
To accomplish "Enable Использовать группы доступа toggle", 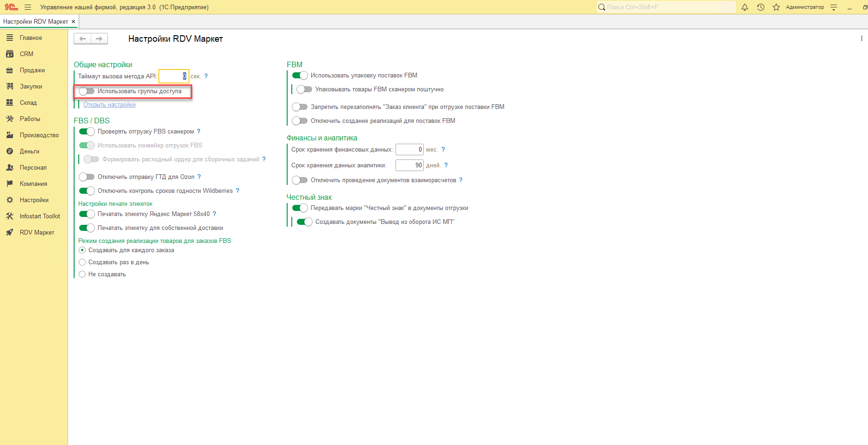I will [x=87, y=91].
